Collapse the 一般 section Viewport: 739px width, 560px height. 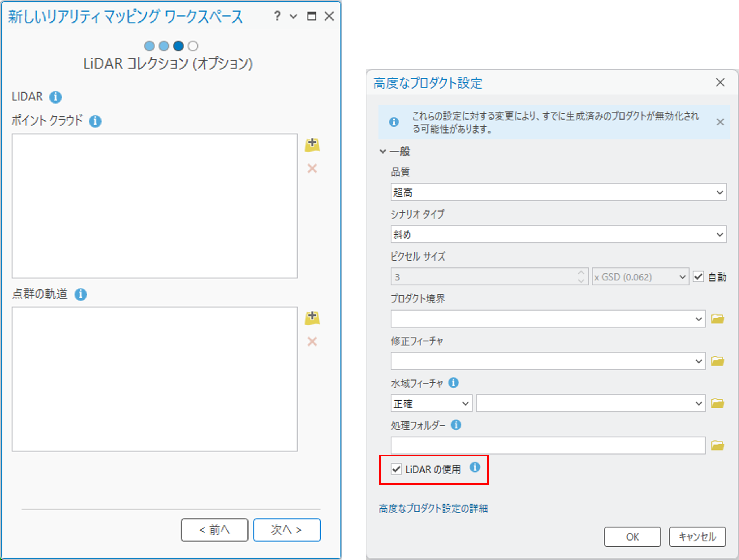click(x=383, y=151)
